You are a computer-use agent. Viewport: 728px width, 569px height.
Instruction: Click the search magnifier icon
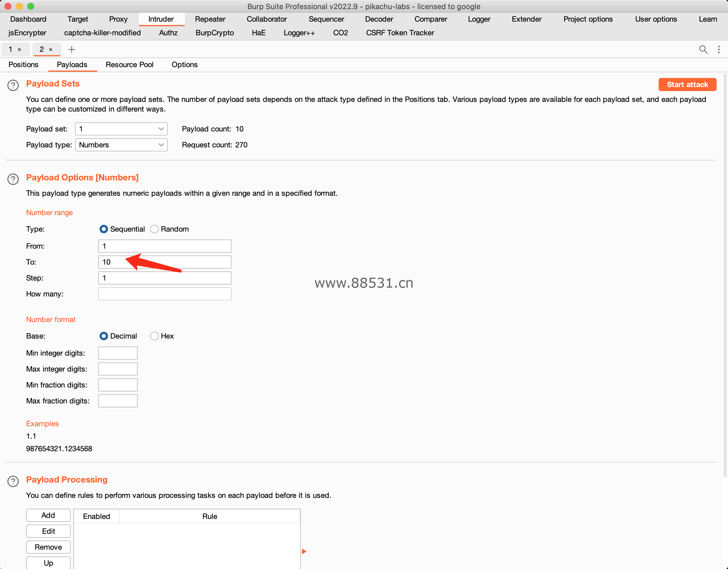pos(703,50)
